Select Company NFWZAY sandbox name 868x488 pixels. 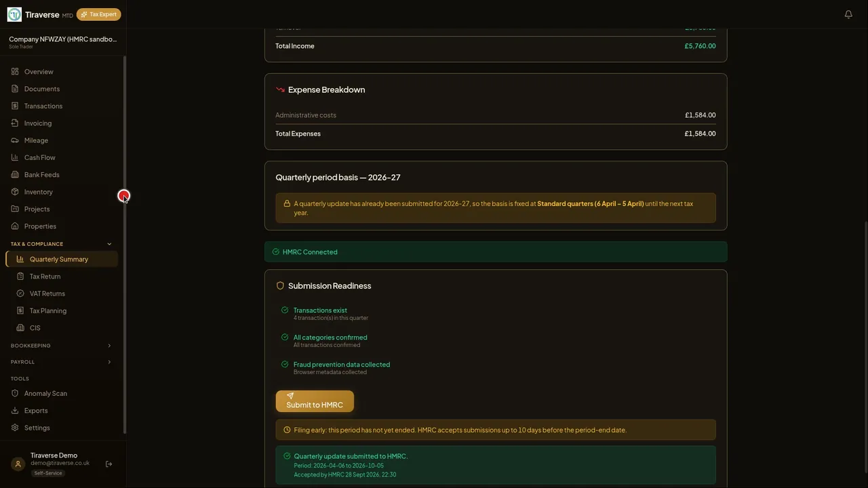[63, 39]
